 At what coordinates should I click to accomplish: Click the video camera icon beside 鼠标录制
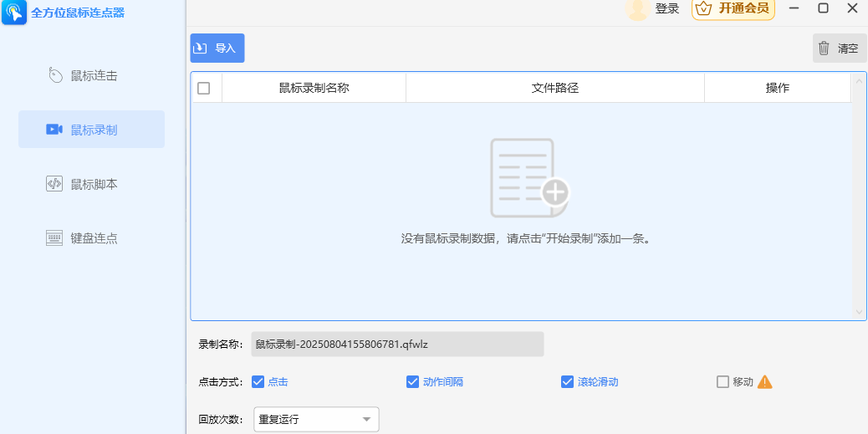[x=54, y=130]
